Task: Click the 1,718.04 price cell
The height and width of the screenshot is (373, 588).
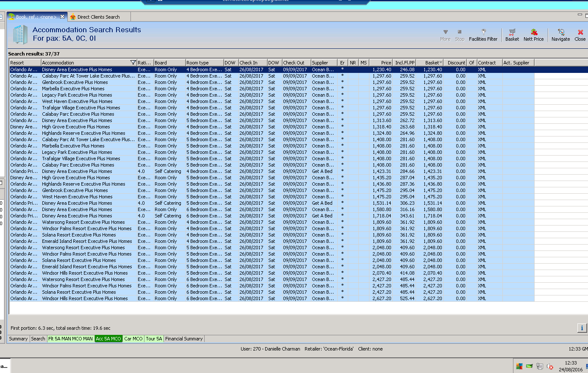Action: click(x=382, y=216)
